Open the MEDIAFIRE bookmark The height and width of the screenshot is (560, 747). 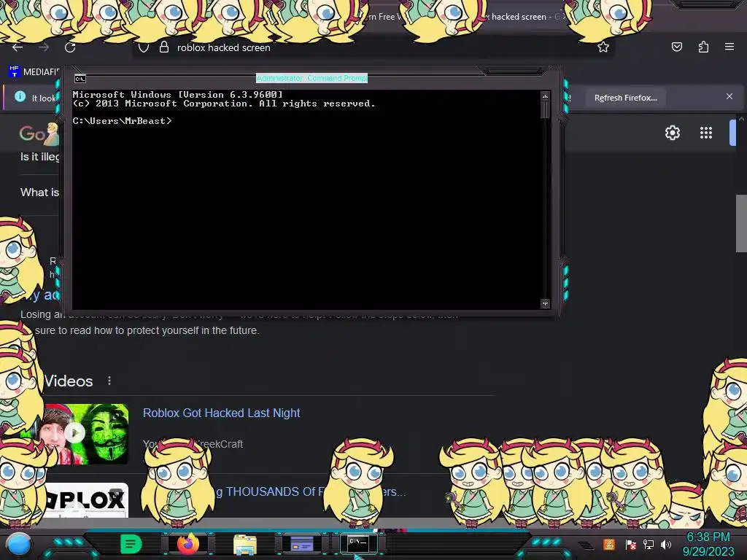pos(34,72)
